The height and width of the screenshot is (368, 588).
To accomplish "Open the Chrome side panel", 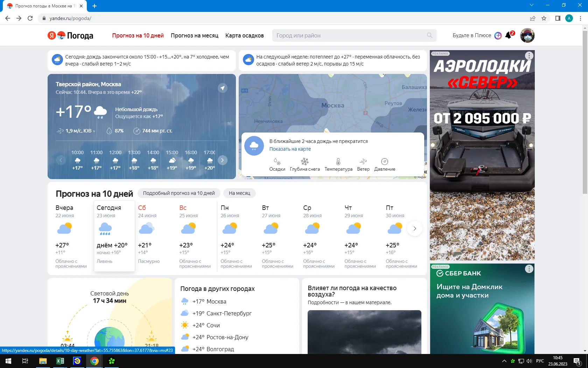I will 558,18.
